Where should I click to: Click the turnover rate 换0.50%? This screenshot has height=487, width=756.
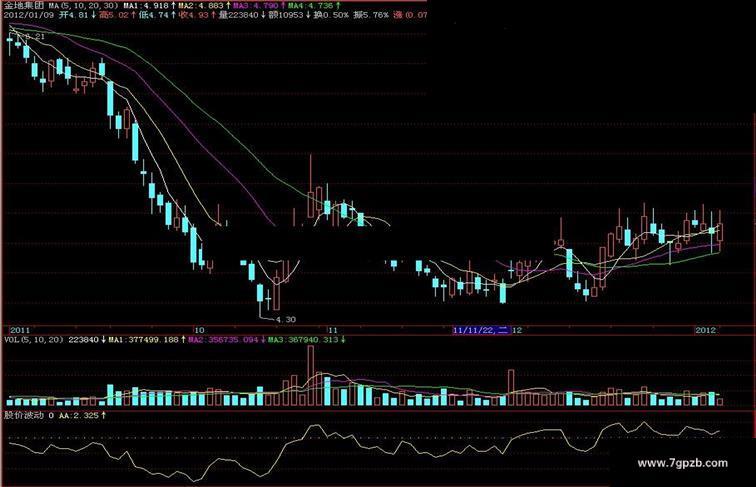(331, 15)
